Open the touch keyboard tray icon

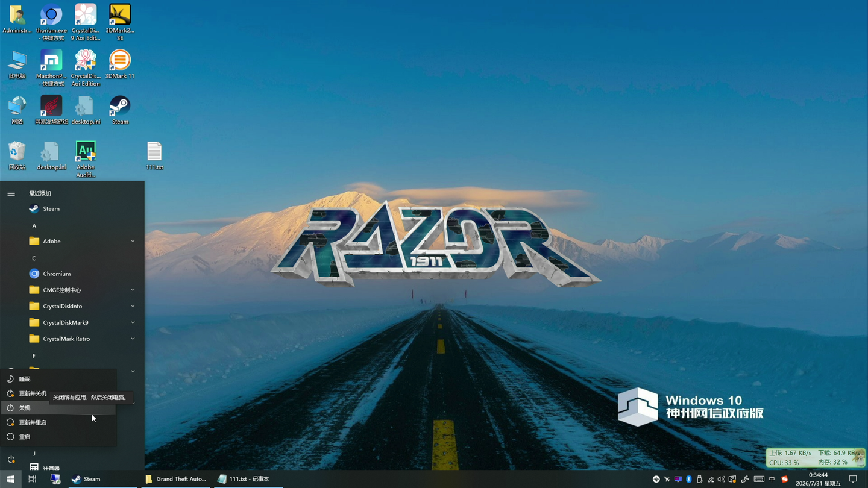pyautogui.click(x=759, y=480)
